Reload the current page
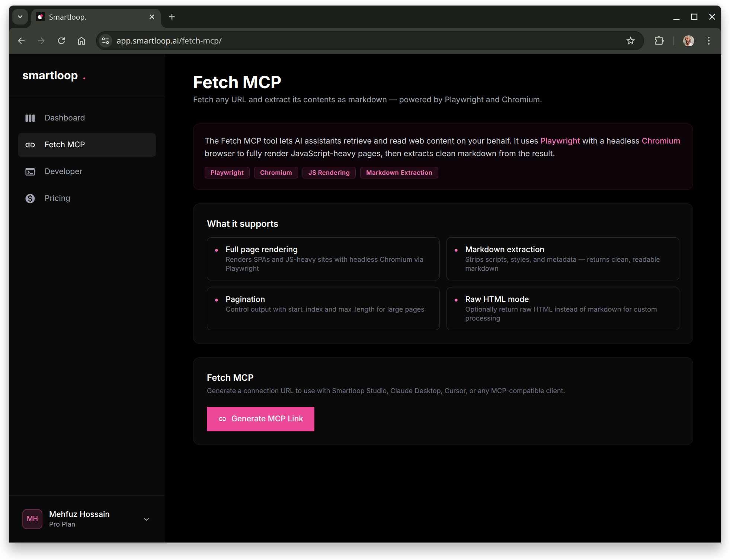Viewport: 730px width, 560px height. pyautogui.click(x=61, y=41)
